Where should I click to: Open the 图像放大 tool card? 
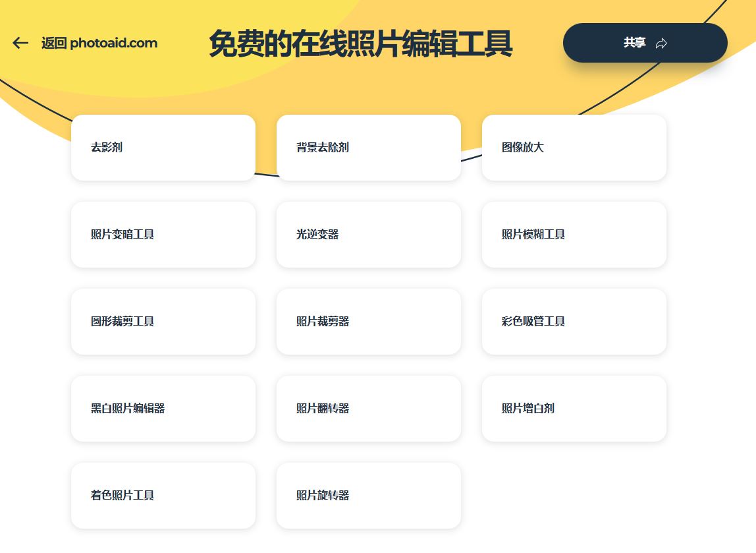click(x=574, y=148)
